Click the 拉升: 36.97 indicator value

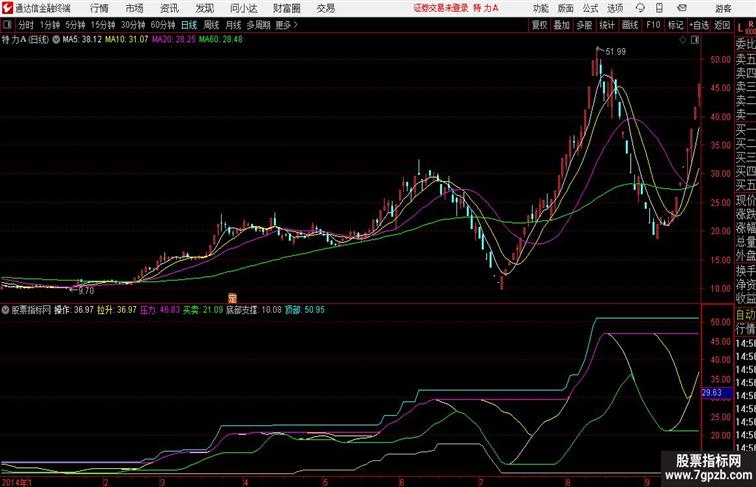(x=117, y=310)
